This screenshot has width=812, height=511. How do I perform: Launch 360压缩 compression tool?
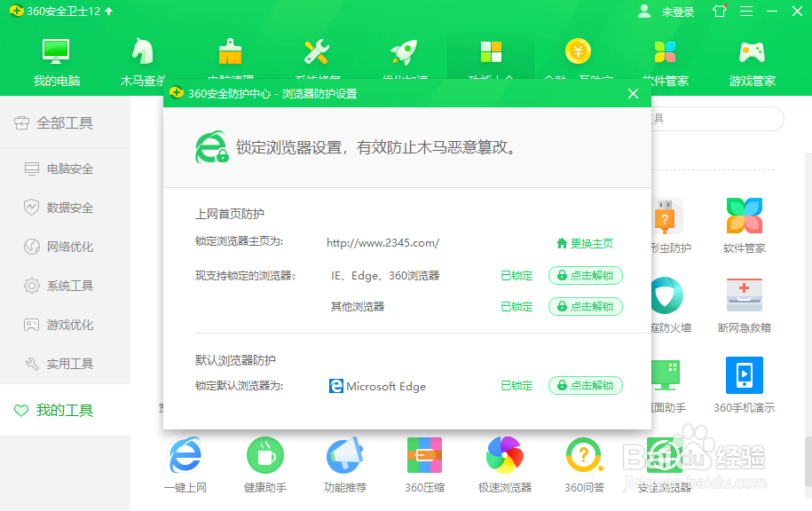[x=424, y=455]
